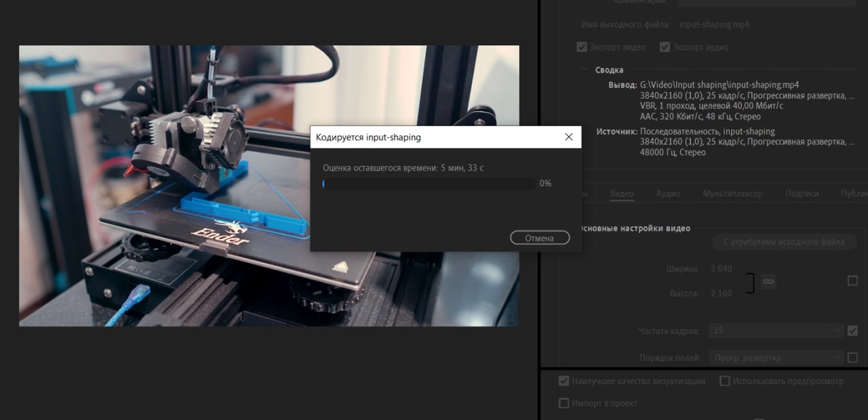
Task: Click the encoding progress bar
Action: (x=428, y=184)
